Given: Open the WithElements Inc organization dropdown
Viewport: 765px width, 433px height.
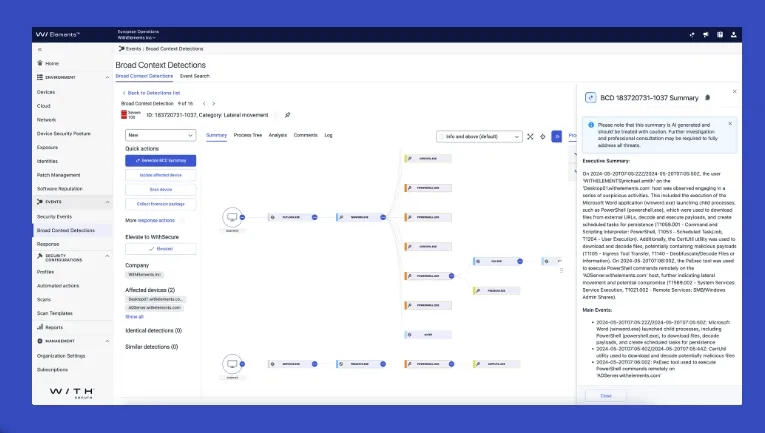Looking at the screenshot, I should pos(137,38).
